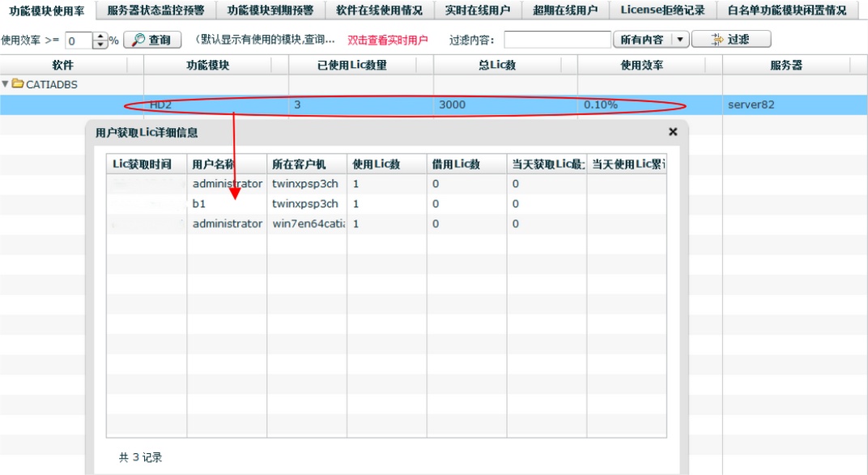Screen dimensions: 868x475
Task: Open the 实时在线用户 tab
Action: pyautogui.click(x=477, y=11)
